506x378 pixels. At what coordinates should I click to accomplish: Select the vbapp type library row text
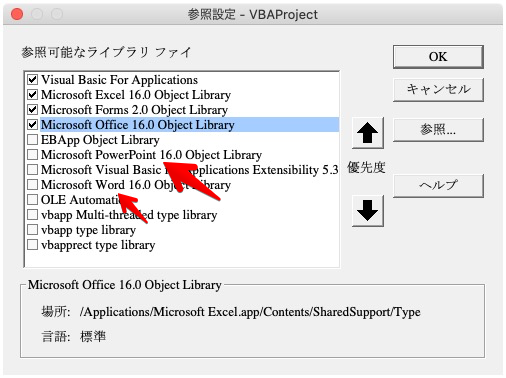[88, 230]
